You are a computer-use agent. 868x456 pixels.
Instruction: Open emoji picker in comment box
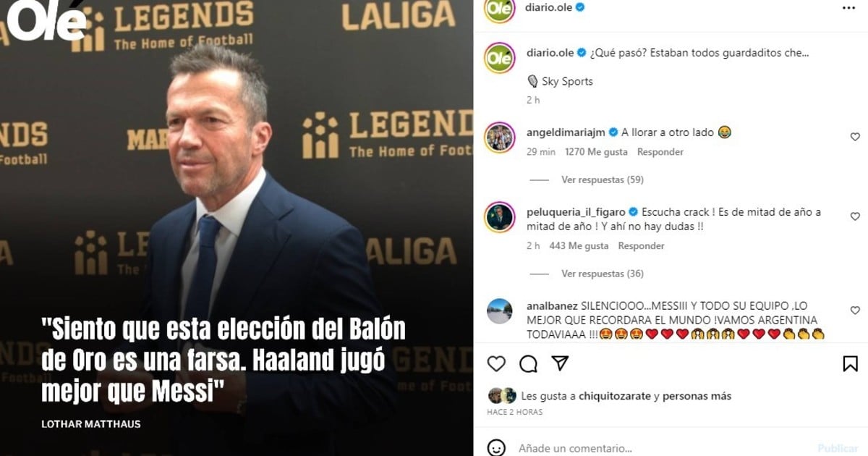pyautogui.click(x=496, y=448)
